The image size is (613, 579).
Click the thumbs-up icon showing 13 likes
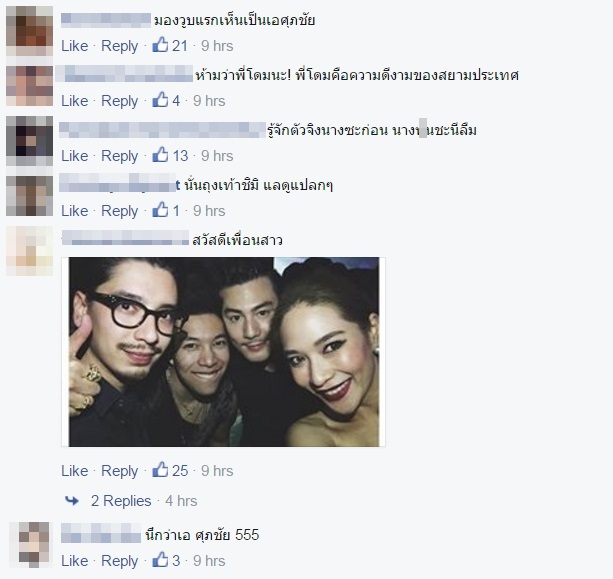(x=160, y=155)
